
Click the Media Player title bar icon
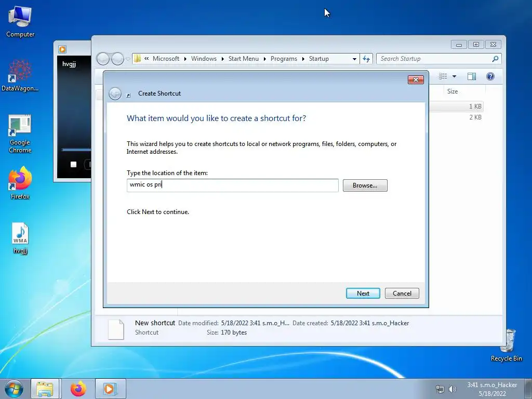62,49
